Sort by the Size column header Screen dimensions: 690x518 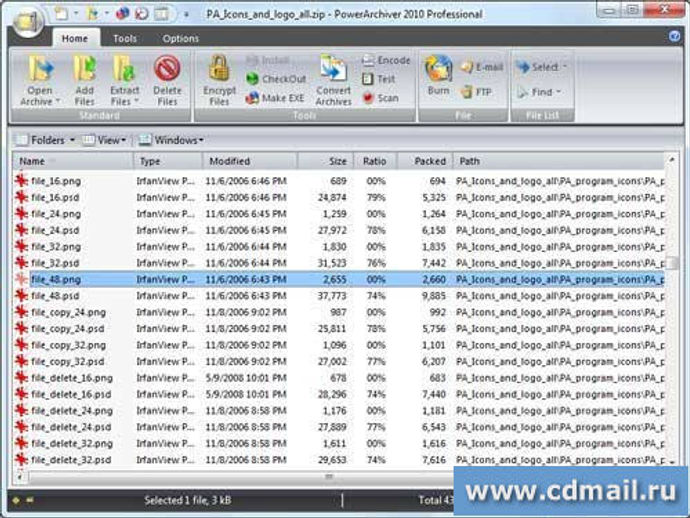(x=326, y=161)
